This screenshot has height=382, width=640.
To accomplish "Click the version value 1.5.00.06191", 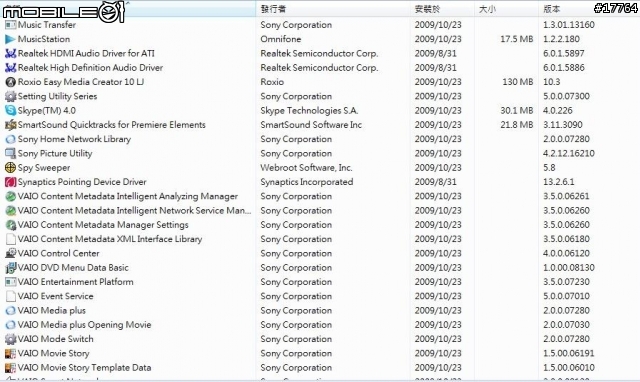I will [569, 353].
